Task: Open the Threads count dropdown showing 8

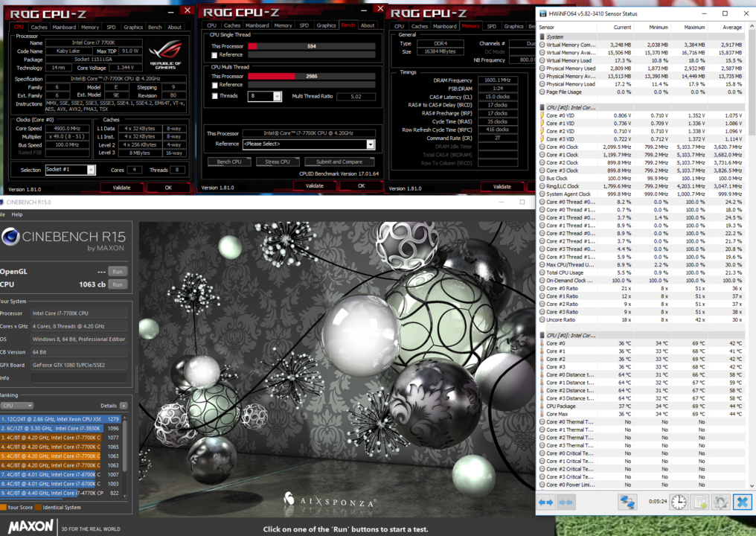Action: [x=278, y=97]
